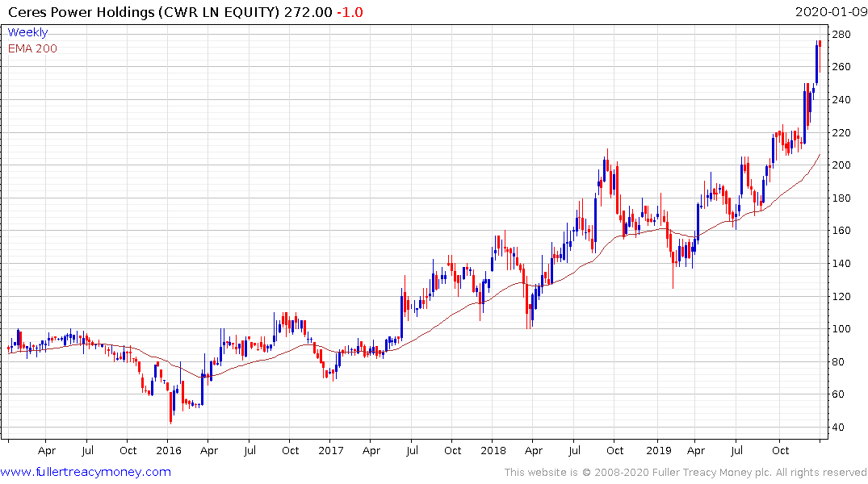Click the 60 price axis label
The width and height of the screenshot is (868, 484).
(838, 394)
